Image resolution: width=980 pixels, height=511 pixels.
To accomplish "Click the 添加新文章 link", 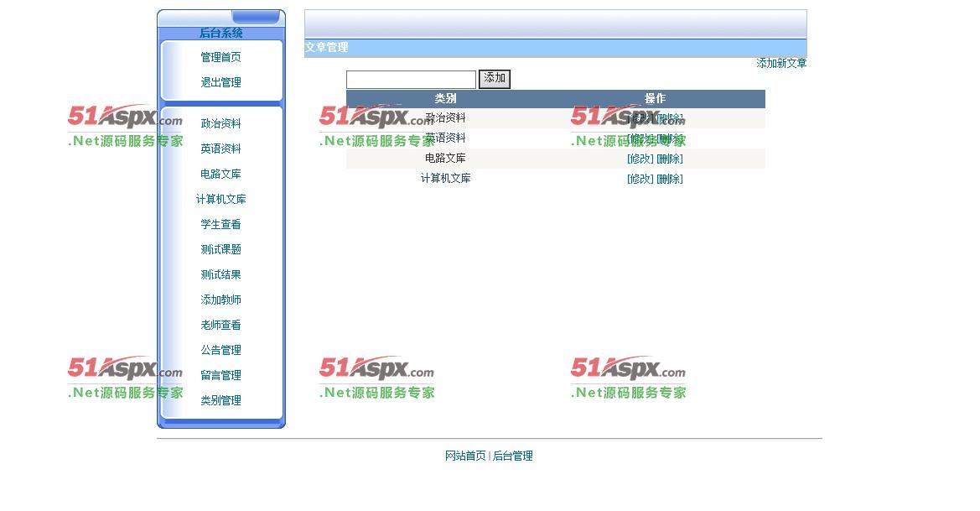I will click(781, 63).
